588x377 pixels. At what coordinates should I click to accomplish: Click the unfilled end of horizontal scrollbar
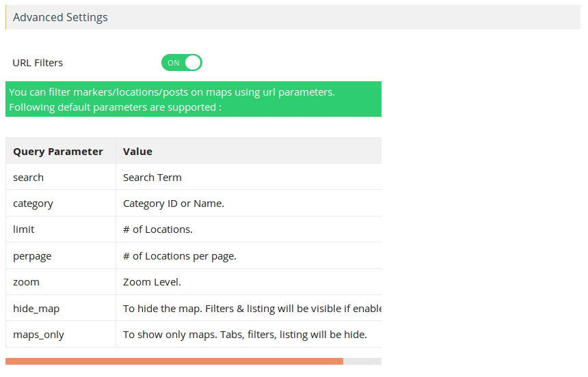(x=362, y=361)
